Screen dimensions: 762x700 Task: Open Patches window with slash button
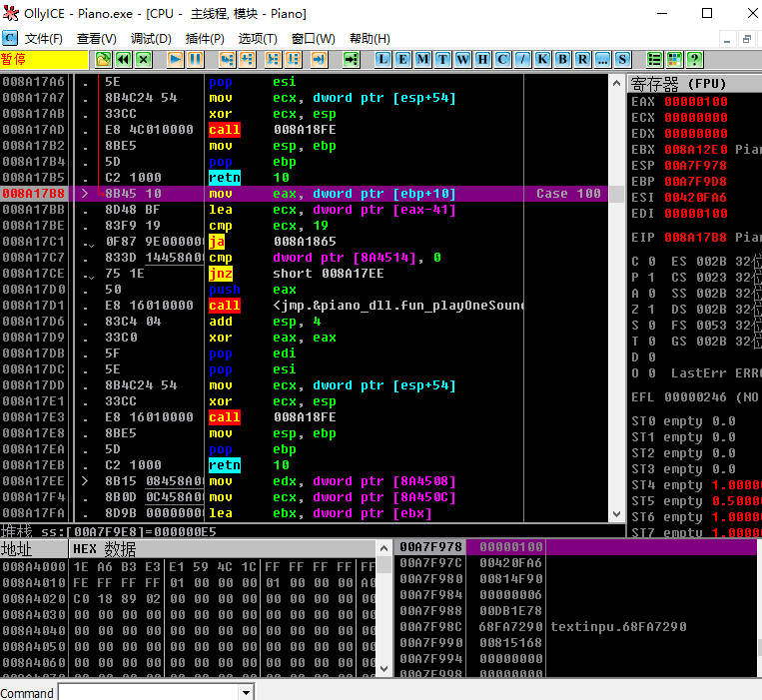522,60
